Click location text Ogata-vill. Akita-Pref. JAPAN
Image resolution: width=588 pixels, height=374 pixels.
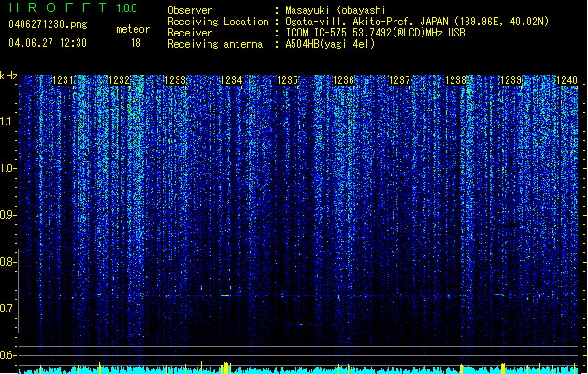point(366,22)
